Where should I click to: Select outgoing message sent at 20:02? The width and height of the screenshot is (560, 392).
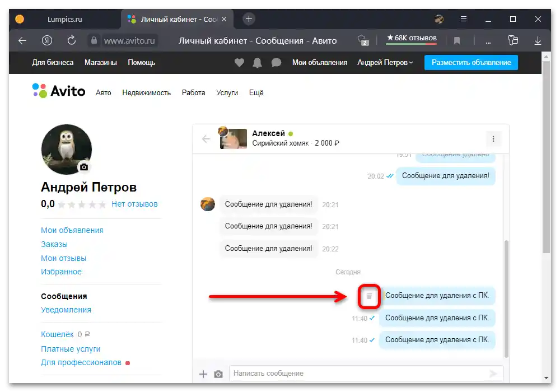tap(446, 176)
